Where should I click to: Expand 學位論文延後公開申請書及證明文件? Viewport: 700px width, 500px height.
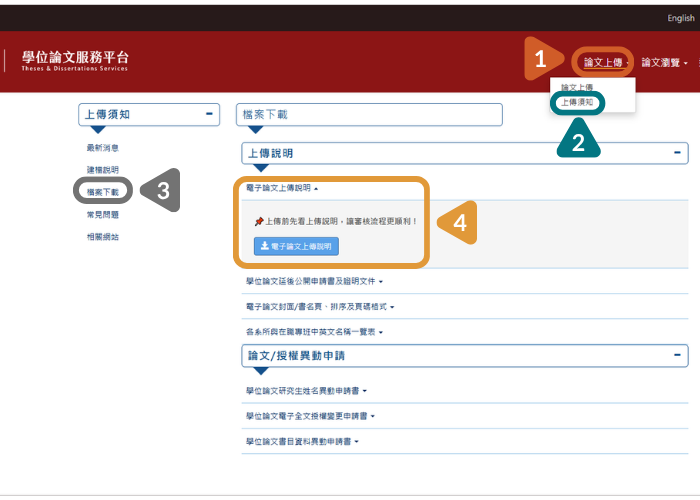[314, 281]
